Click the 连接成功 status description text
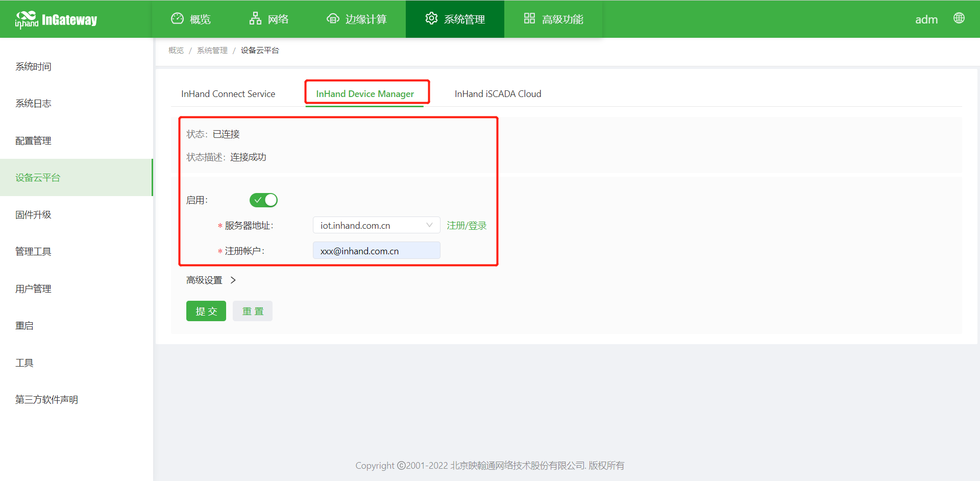The height and width of the screenshot is (481, 980). [248, 157]
